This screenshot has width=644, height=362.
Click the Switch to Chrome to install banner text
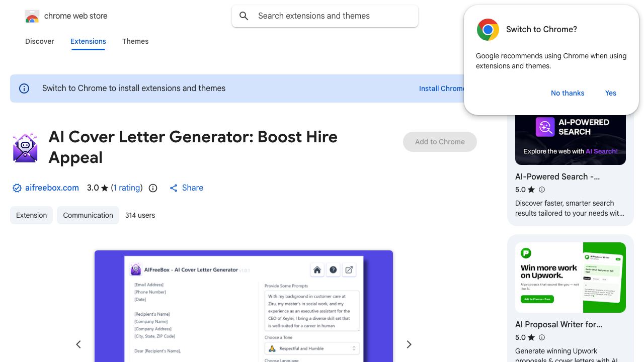click(134, 88)
